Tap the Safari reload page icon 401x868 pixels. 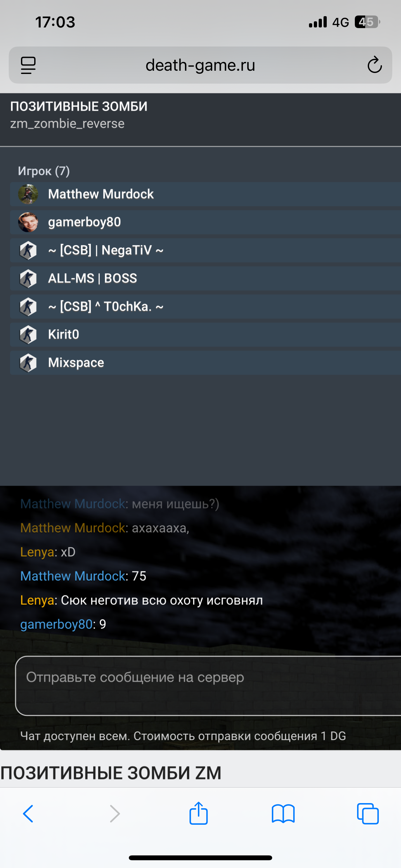coord(375,65)
